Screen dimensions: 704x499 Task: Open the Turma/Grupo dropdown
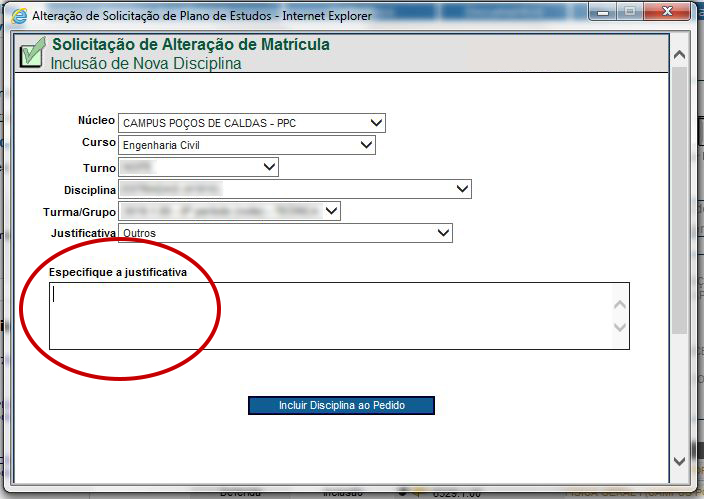[332, 211]
